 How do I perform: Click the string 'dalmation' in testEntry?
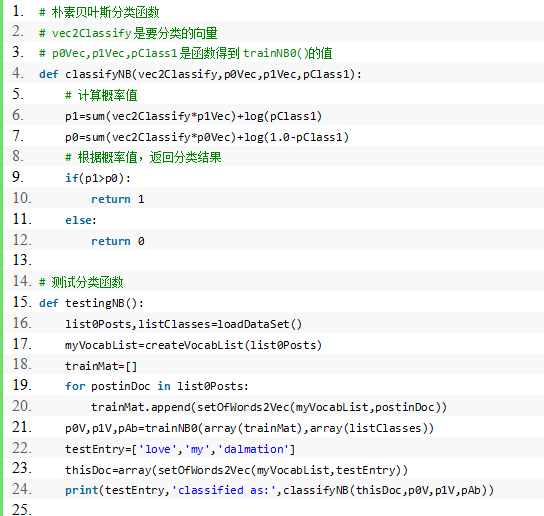click(254, 449)
